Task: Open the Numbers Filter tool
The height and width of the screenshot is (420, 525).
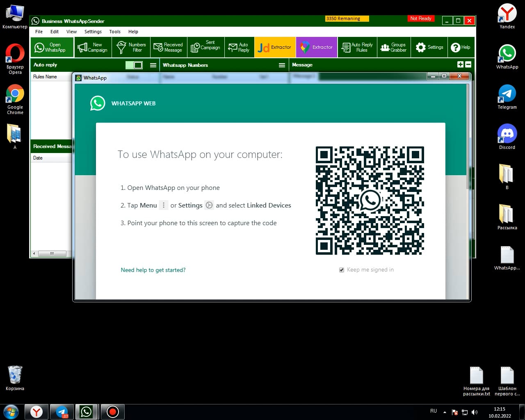Action: point(131,47)
